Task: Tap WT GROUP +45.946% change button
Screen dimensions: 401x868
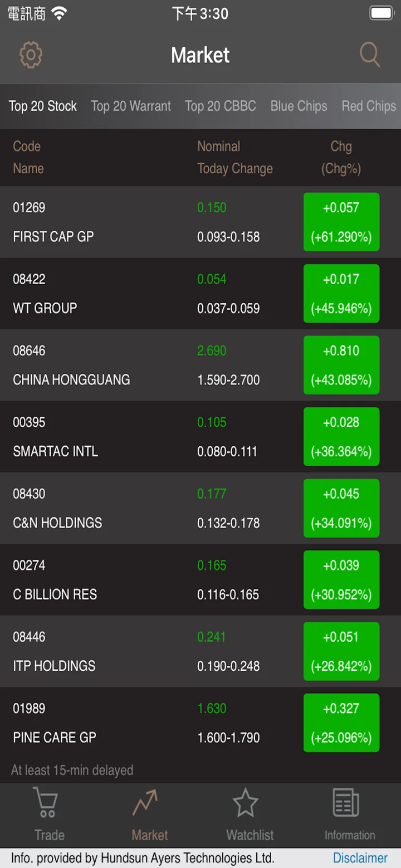Action: [x=341, y=294]
